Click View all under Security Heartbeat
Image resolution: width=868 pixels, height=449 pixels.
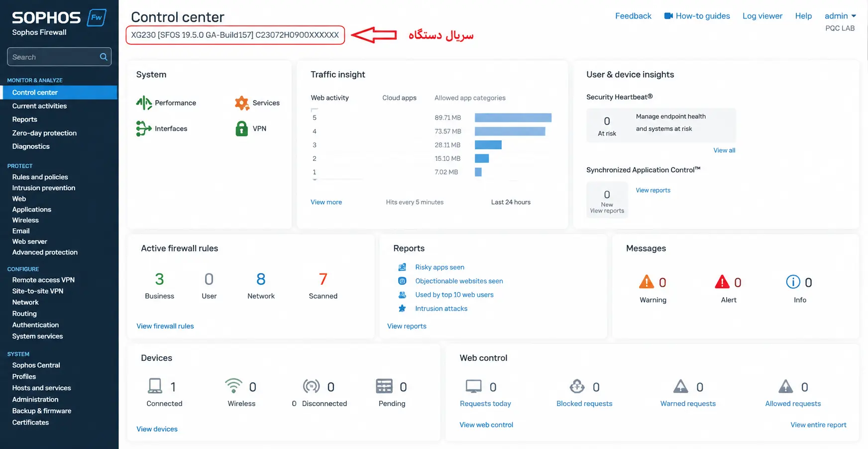pyautogui.click(x=724, y=150)
